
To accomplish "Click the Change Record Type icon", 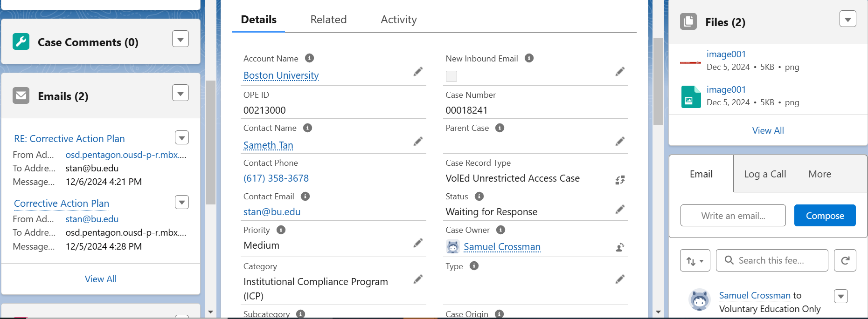I will pos(620,180).
